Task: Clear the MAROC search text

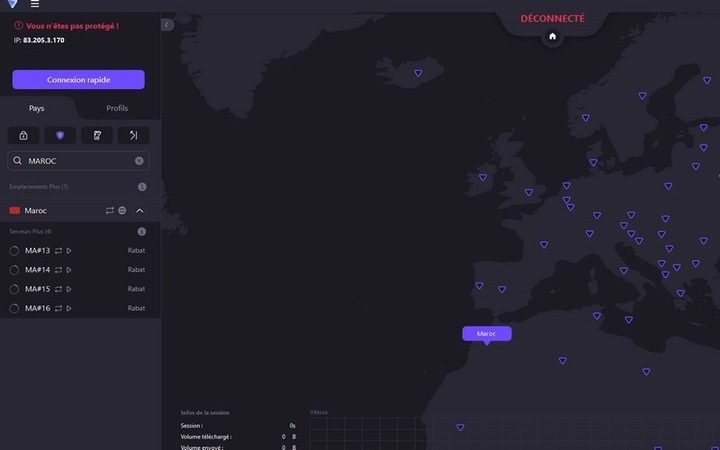Action: (139, 160)
